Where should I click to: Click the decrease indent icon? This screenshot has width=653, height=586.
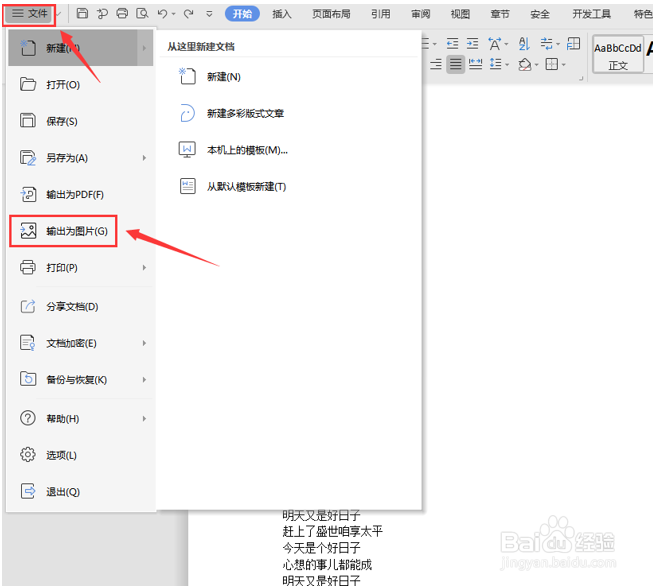tap(452, 43)
